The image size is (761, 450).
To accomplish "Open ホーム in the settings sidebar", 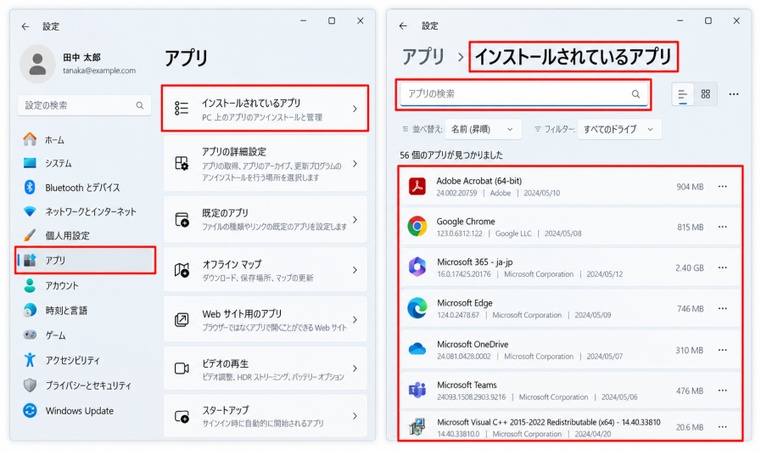I will [85, 140].
